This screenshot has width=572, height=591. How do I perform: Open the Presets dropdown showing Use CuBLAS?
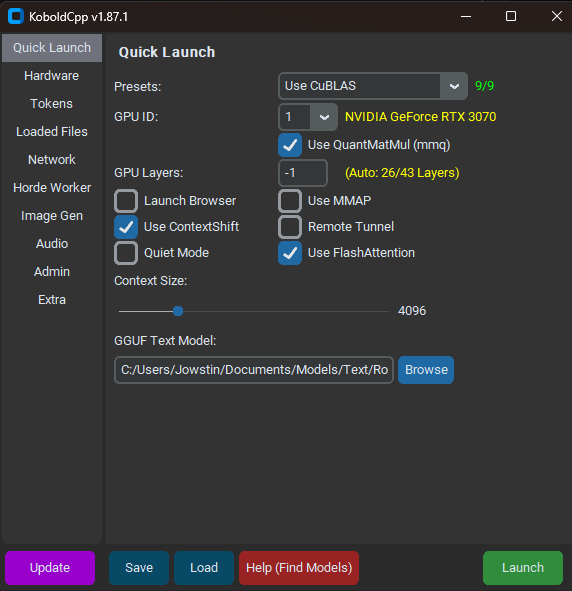[x=373, y=86]
